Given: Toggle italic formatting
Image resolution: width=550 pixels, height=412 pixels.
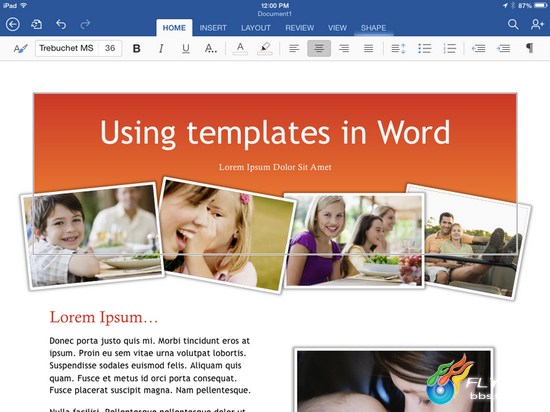Looking at the screenshot, I should pos(161,48).
